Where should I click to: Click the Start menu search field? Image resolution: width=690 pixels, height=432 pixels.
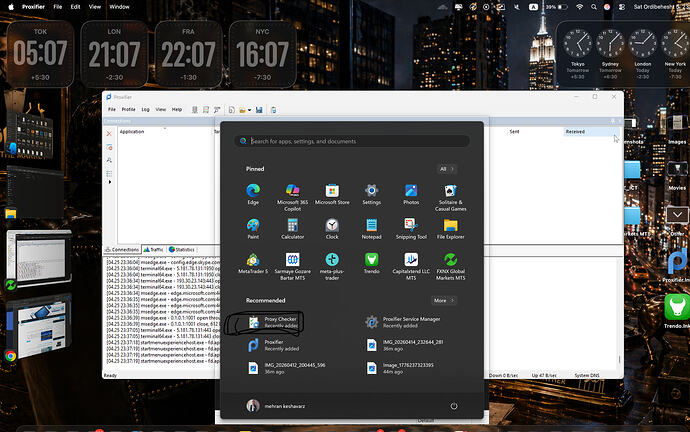click(352, 141)
